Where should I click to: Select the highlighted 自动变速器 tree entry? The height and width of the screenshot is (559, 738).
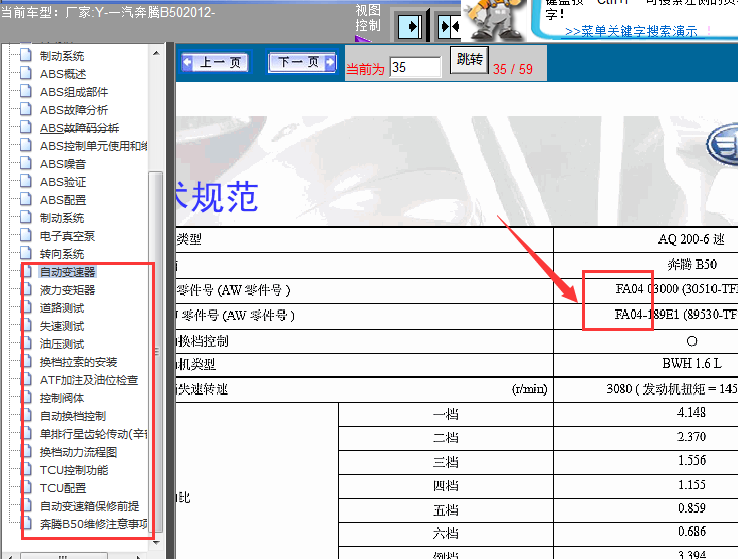pos(67,272)
